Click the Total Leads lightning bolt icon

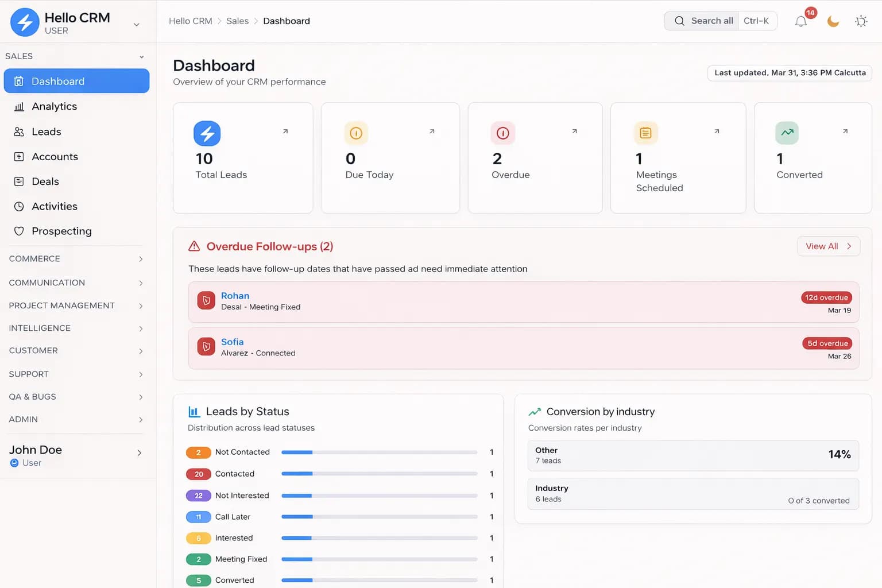[x=206, y=133]
